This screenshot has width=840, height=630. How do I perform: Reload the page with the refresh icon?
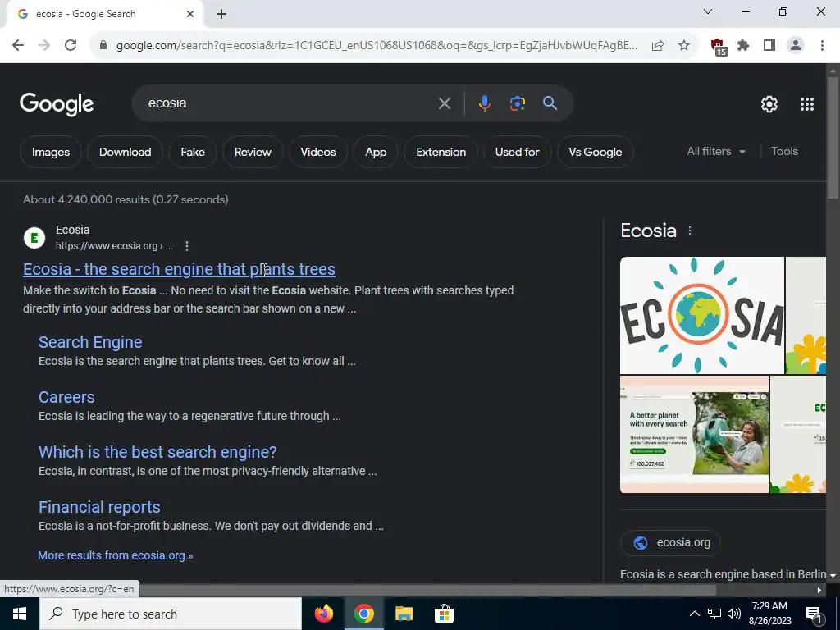[71, 45]
